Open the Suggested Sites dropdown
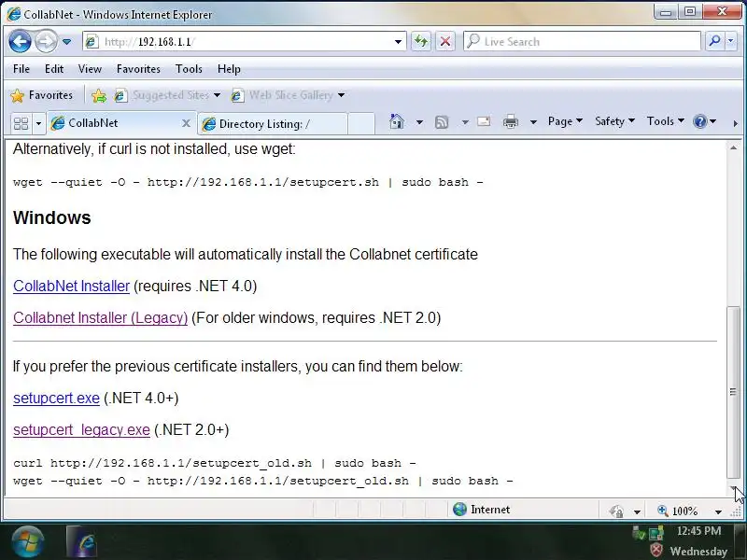The image size is (747, 560). pyautogui.click(x=168, y=95)
